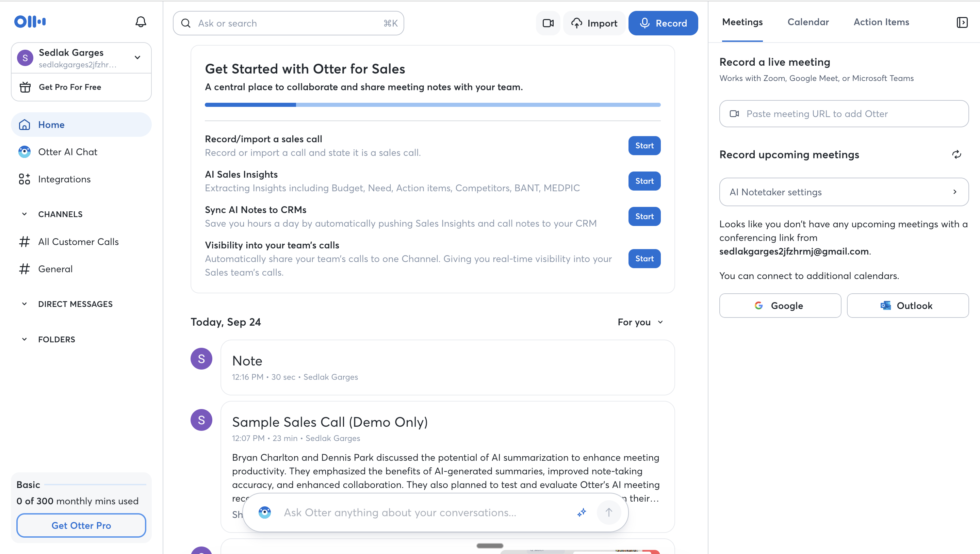The height and width of the screenshot is (554, 980).
Task: Click the Otter logo in sidebar
Action: pyautogui.click(x=30, y=22)
